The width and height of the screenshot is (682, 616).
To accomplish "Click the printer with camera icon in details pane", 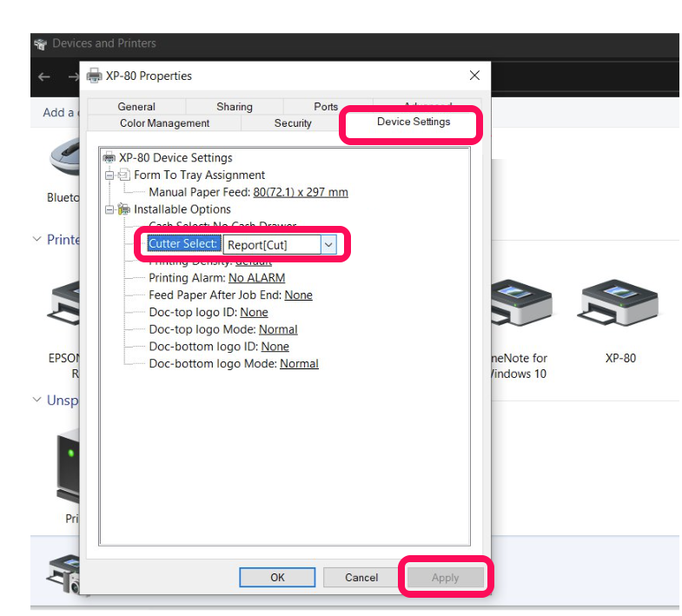I will (x=63, y=574).
